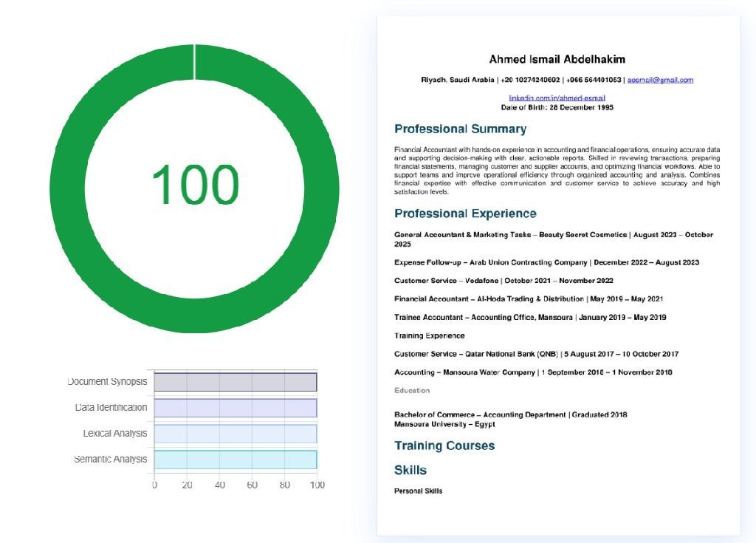Click the Document Synopsis chart label

(x=107, y=382)
